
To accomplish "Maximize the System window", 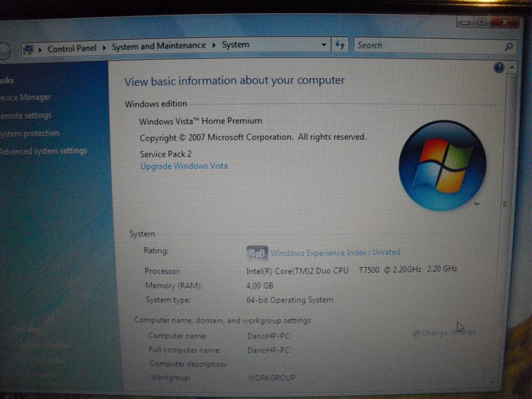I will (x=482, y=23).
